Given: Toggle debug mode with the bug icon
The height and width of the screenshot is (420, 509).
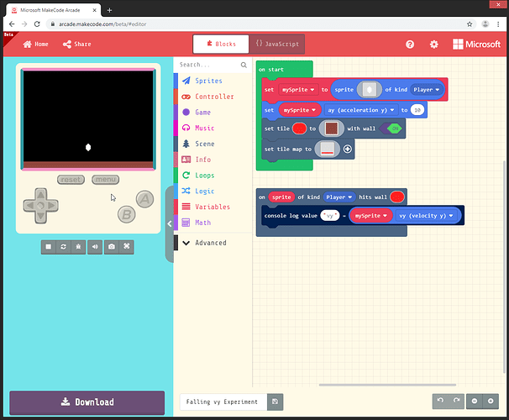Looking at the screenshot, I should pyautogui.click(x=78, y=247).
